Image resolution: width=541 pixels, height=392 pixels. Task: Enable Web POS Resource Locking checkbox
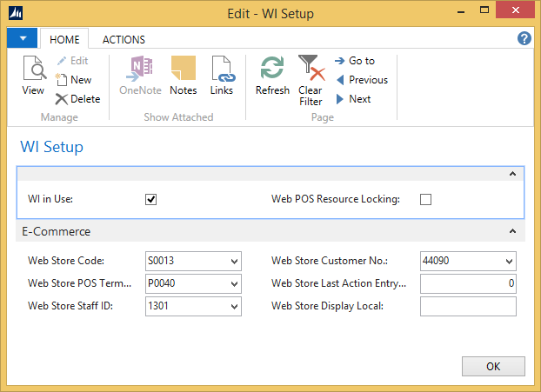point(426,199)
